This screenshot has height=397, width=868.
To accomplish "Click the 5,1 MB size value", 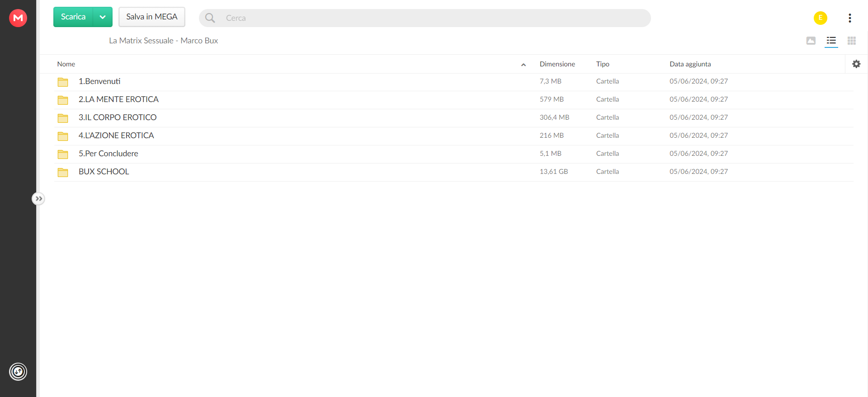I will pos(551,154).
